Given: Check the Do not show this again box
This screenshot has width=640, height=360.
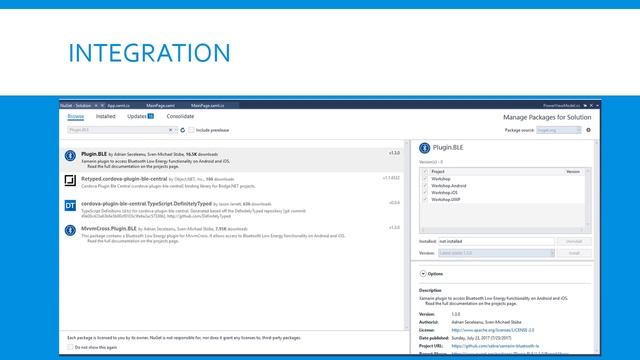Looking at the screenshot, I should pyautogui.click(x=70, y=347).
